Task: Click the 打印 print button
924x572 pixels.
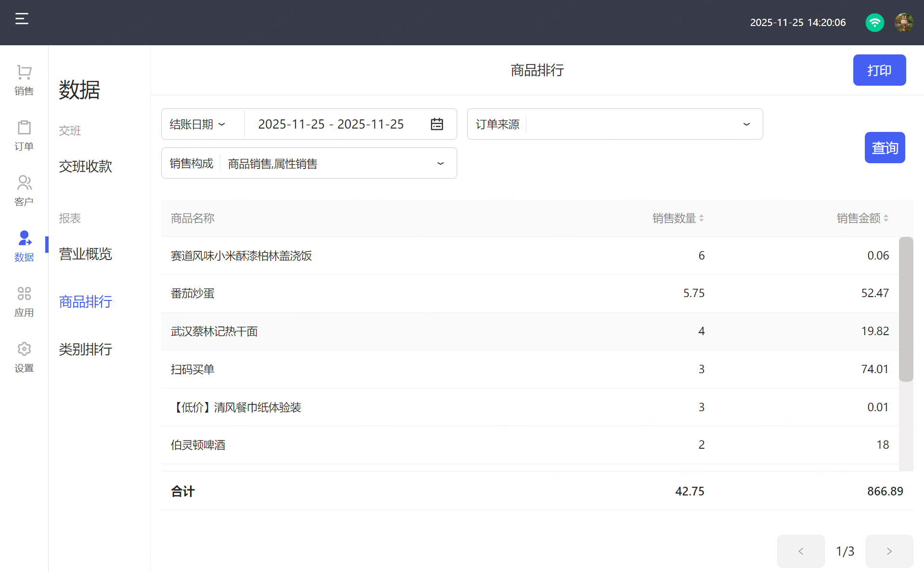Action: 879,70
